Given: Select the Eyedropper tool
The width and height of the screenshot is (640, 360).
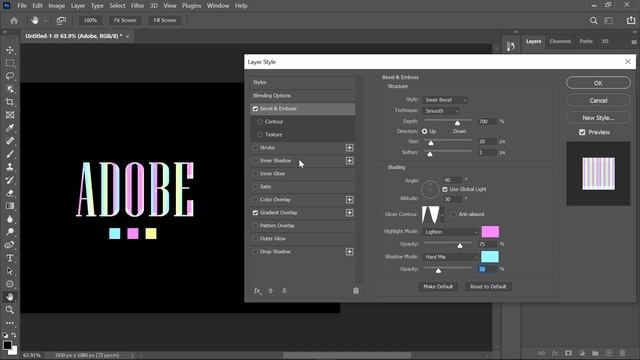Looking at the screenshot, I should tap(10, 128).
